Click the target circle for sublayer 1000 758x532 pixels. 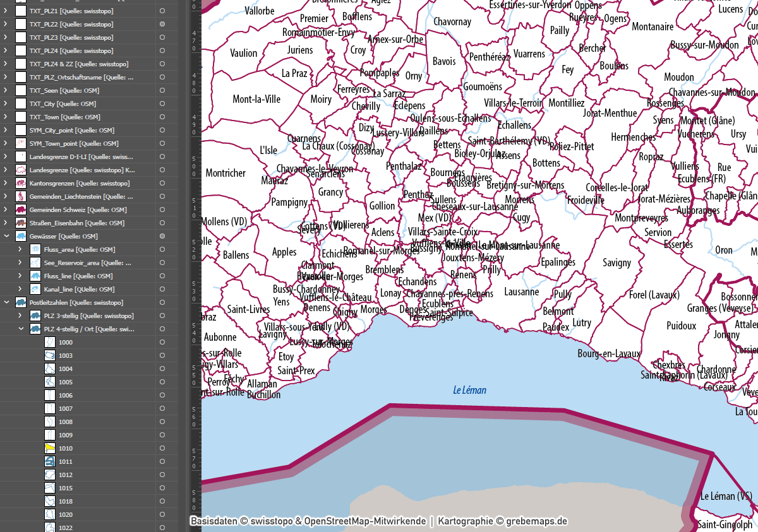[x=162, y=342]
